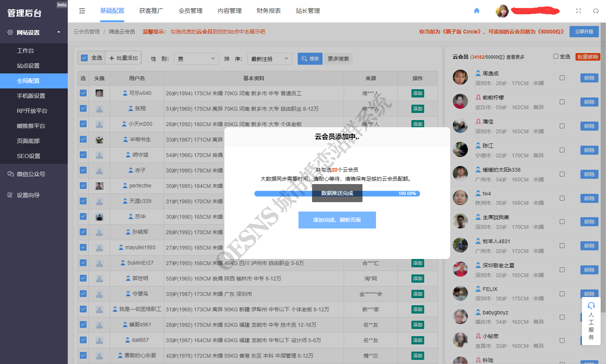Toggle the sidebar collapse hamburger icon
This screenshot has width=606, height=364.
82,11
